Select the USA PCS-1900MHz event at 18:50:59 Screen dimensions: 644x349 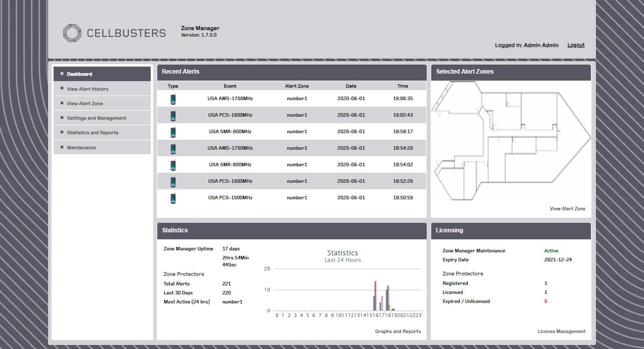230,198
